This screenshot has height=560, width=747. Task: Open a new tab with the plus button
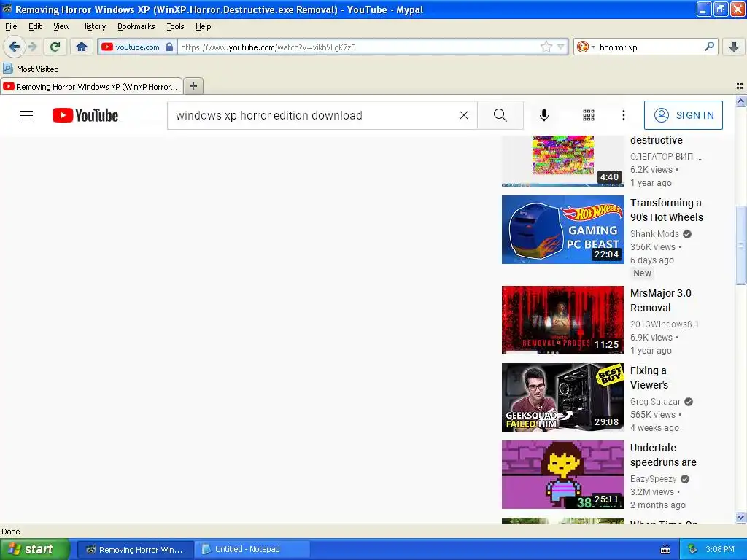[193, 86]
